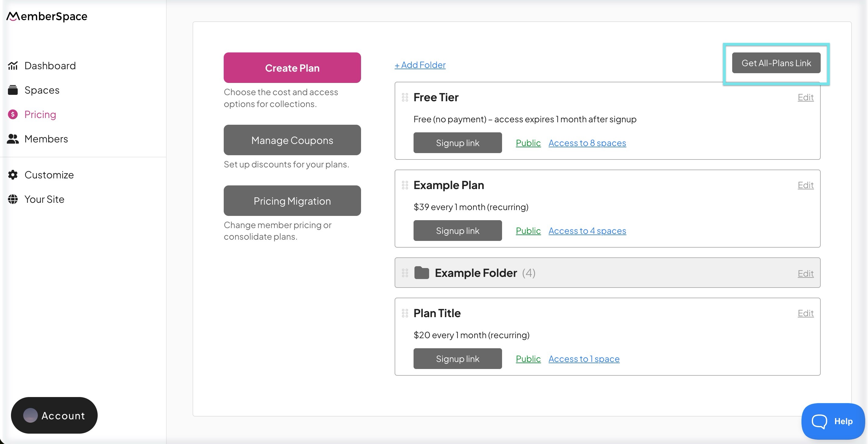Click the Pricing dollar icon
This screenshot has height=444, width=868.
[x=13, y=114]
